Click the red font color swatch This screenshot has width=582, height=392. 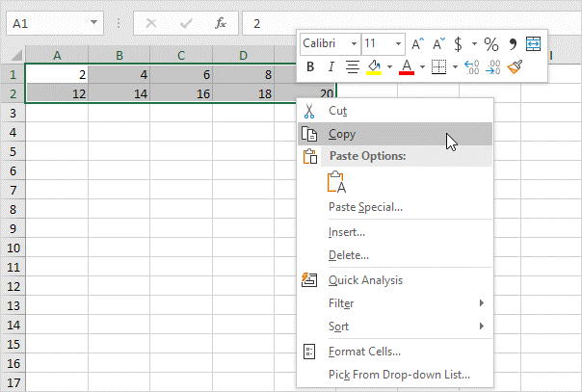tap(407, 66)
